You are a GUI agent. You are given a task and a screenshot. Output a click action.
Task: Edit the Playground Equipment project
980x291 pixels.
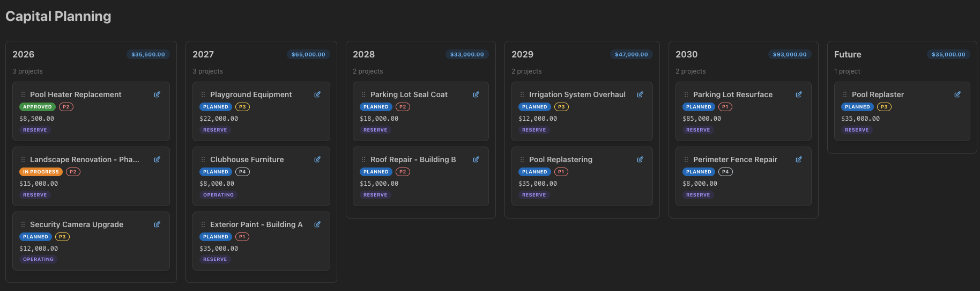(317, 94)
